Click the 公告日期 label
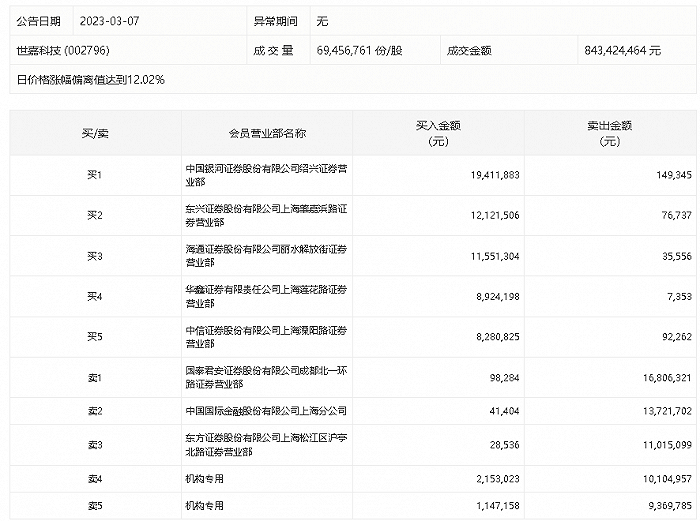Image resolution: width=700 pixels, height=521 pixels. (x=38, y=21)
